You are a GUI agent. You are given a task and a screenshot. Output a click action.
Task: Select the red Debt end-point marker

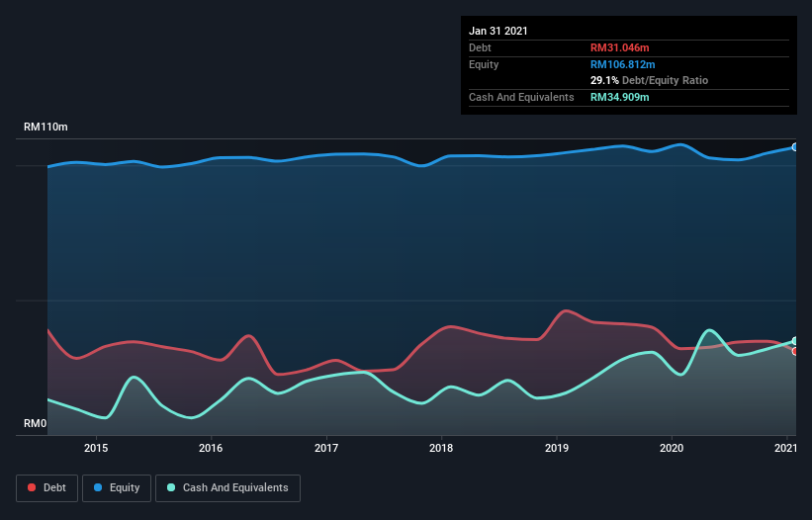click(x=795, y=351)
